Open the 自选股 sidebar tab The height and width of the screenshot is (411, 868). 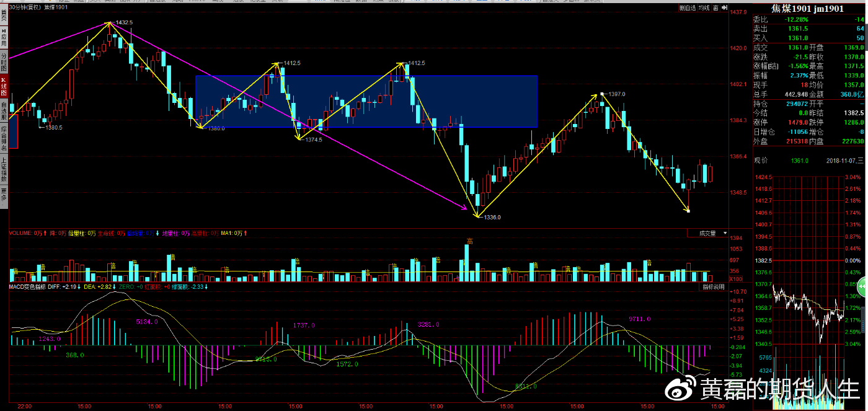(4, 112)
